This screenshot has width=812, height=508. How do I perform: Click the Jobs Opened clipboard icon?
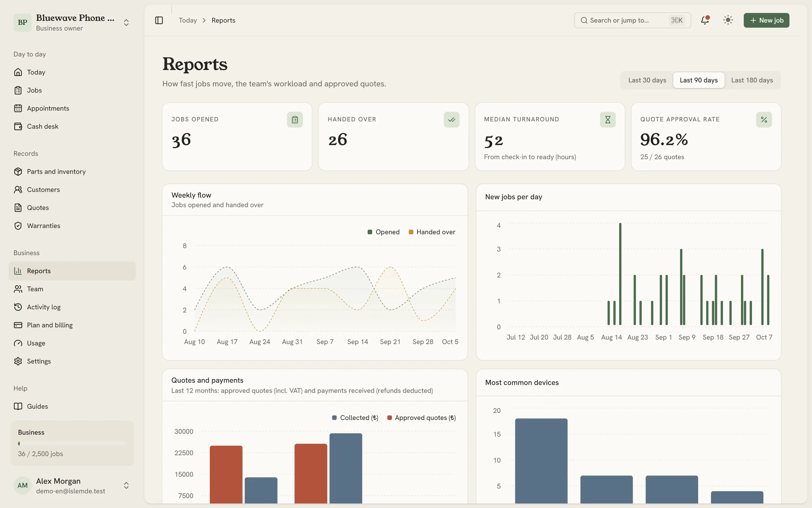point(295,120)
